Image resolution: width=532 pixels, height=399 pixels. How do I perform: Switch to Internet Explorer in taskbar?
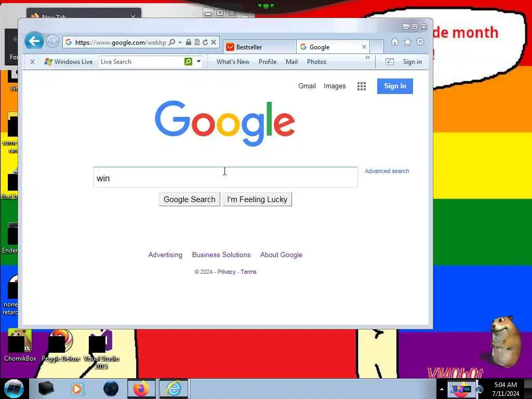[x=174, y=389]
